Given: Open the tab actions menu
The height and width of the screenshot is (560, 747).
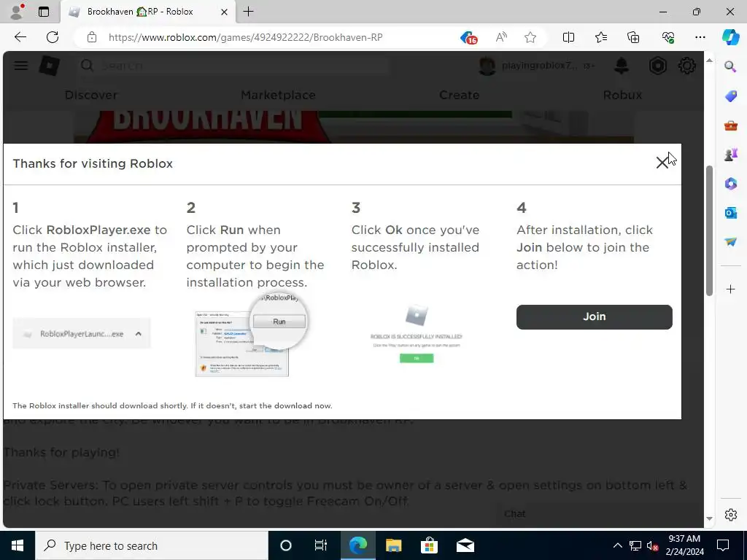Looking at the screenshot, I should pyautogui.click(x=44, y=12).
